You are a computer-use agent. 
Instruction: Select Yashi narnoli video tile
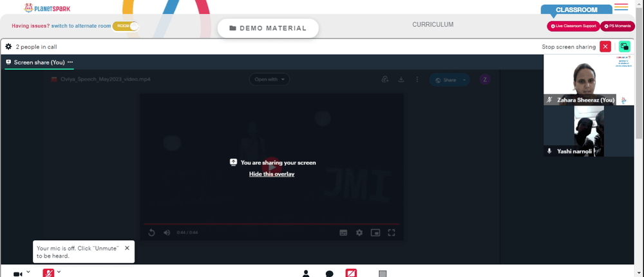pos(589,131)
